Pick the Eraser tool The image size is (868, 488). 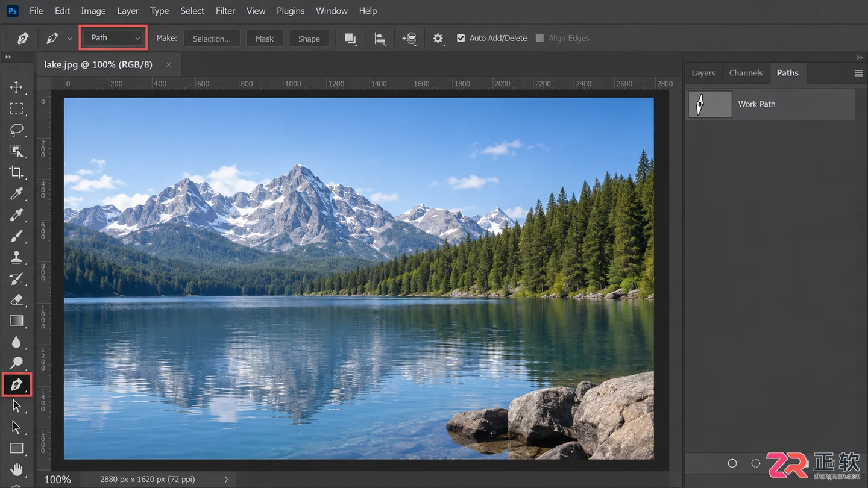(16, 299)
